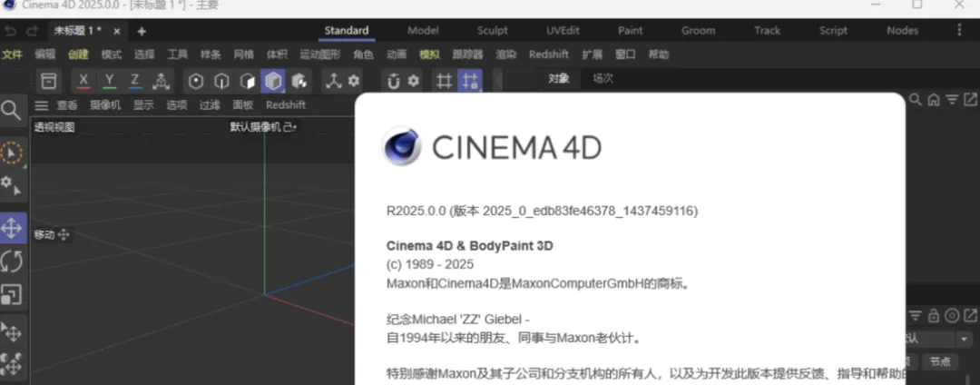
Task: Add a new document with plus icon
Action: (x=142, y=31)
